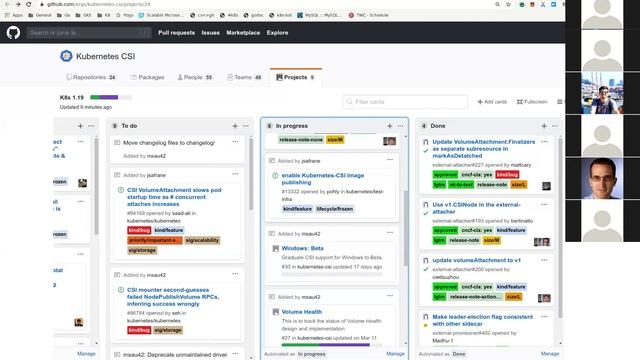Viewport: 640px width, 360px height.
Task: Open 'update volumeAttachment to v1' pull request
Action: point(476,260)
